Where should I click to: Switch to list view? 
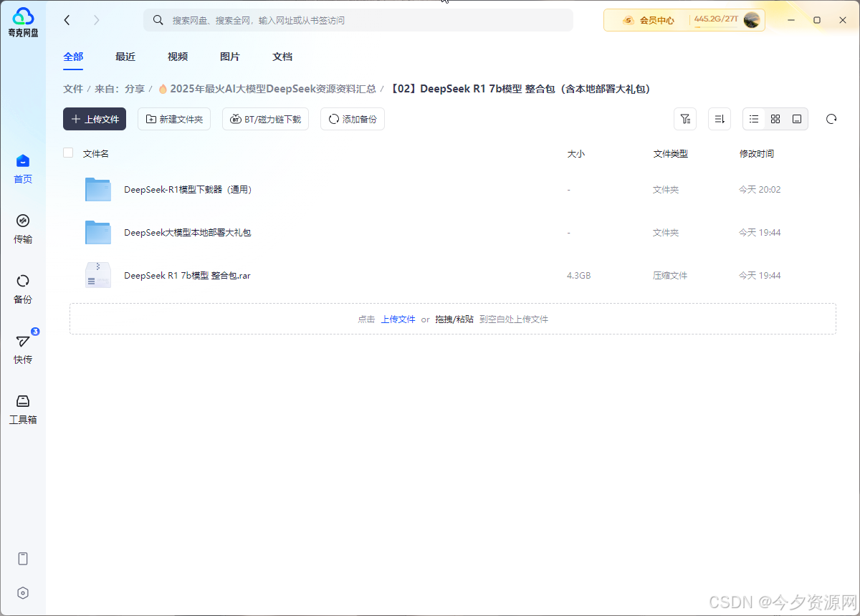[754, 119]
